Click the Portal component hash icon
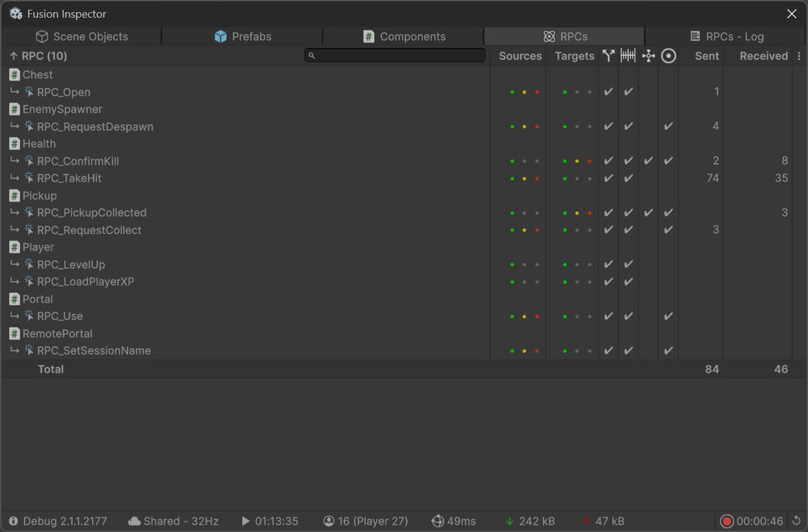This screenshot has width=808, height=532. 15,299
